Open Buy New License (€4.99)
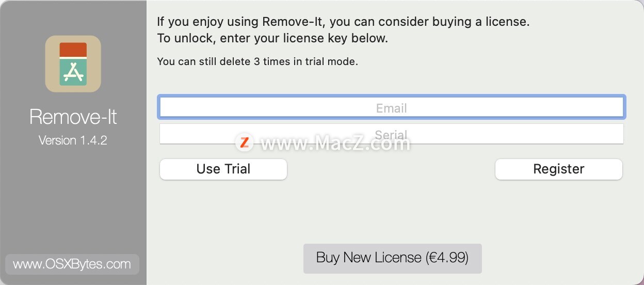 point(392,258)
